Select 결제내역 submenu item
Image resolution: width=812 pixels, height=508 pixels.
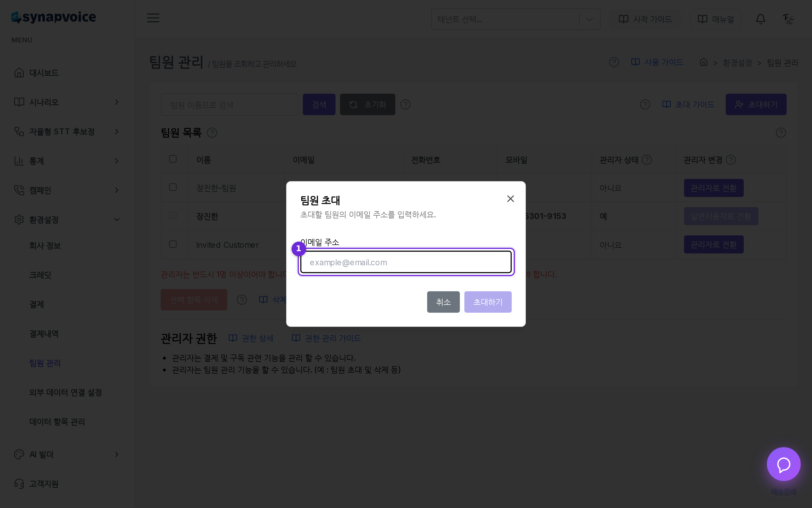tap(44, 334)
